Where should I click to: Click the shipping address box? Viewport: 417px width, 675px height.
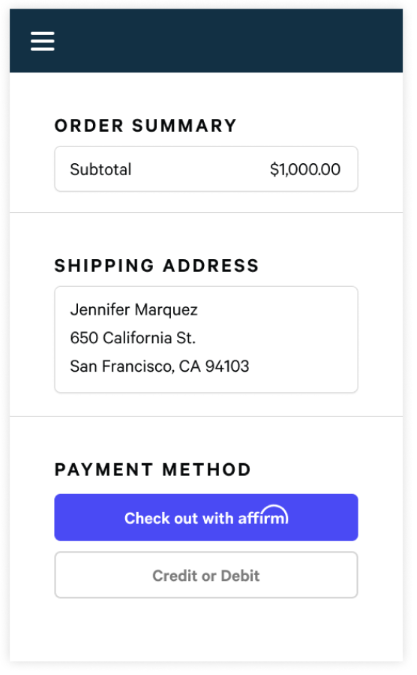tap(206, 339)
